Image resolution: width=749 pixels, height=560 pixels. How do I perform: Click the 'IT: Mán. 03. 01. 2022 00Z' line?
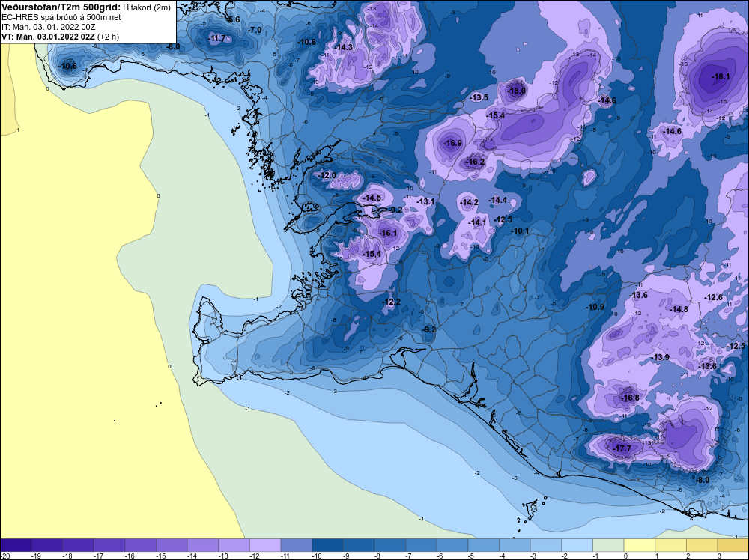pyautogui.click(x=48, y=27)
